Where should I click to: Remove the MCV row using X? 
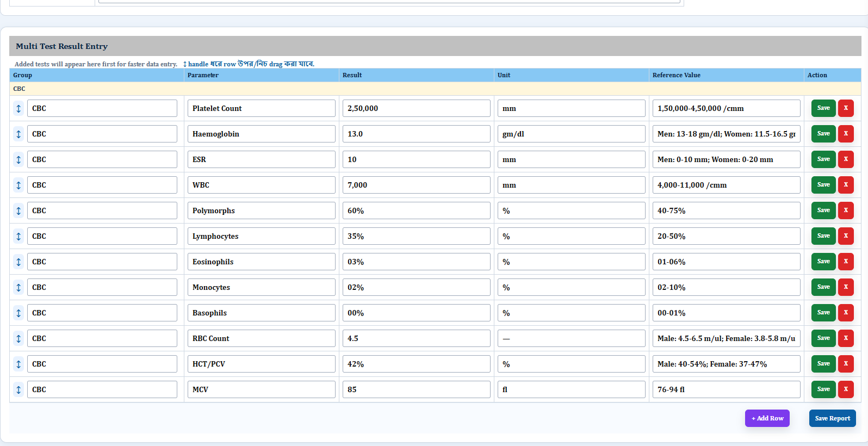[846, 389]
